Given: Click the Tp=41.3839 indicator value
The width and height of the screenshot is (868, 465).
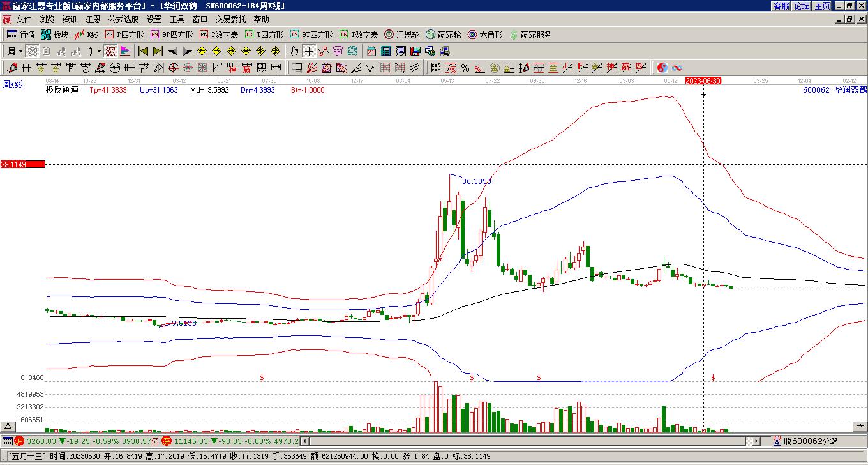Looking at the screenshot, I should click(108, 90).
